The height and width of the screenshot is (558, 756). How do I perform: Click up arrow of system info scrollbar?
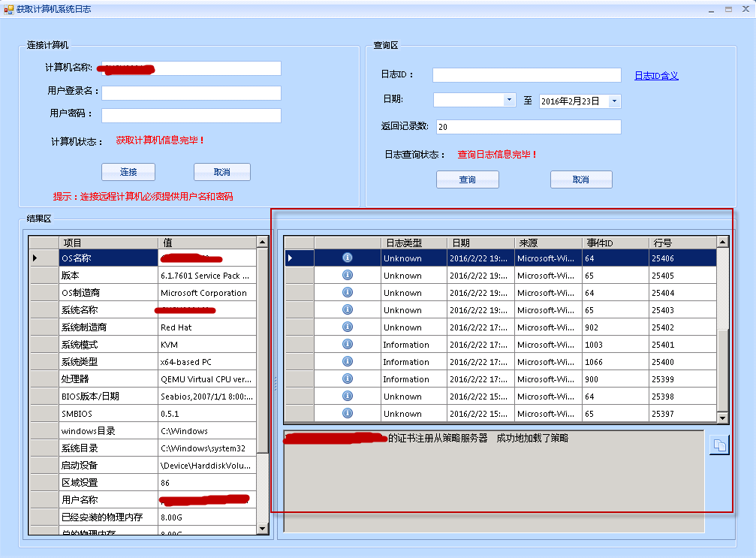[262, 242]
